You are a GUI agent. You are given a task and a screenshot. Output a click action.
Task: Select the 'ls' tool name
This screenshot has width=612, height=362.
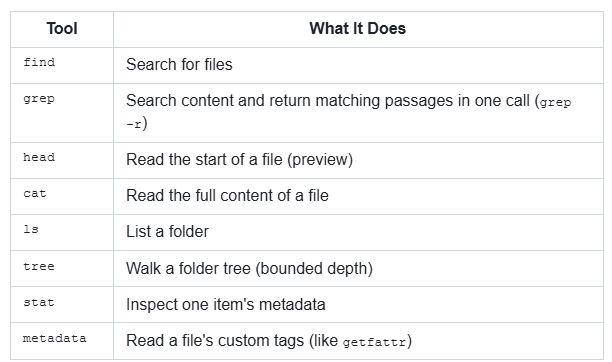[x=31, y=229]
